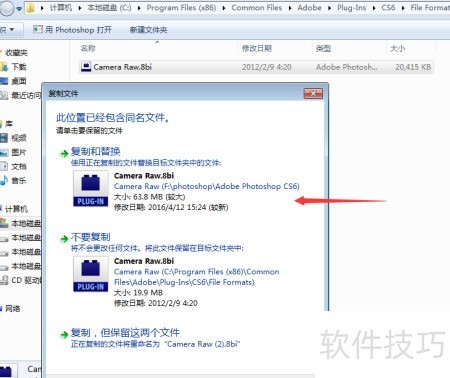Click the New Folder toolbar button

click(148, 30)
